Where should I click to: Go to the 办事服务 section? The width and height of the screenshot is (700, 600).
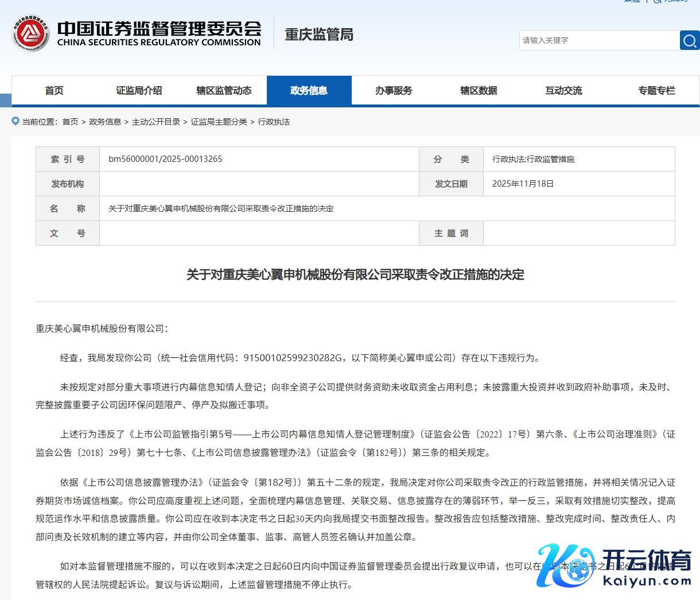[394, 91]
